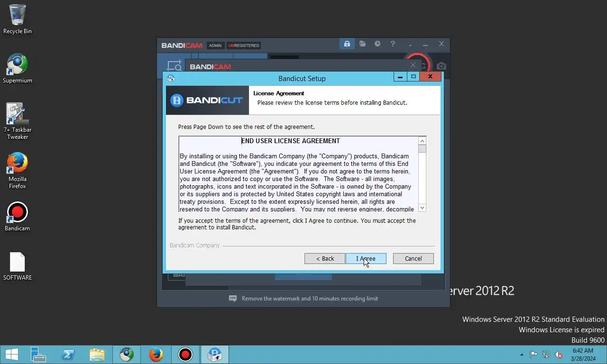Close the Bandicut Setup window
Screen dimensions: 607x364
pos(430,77)
